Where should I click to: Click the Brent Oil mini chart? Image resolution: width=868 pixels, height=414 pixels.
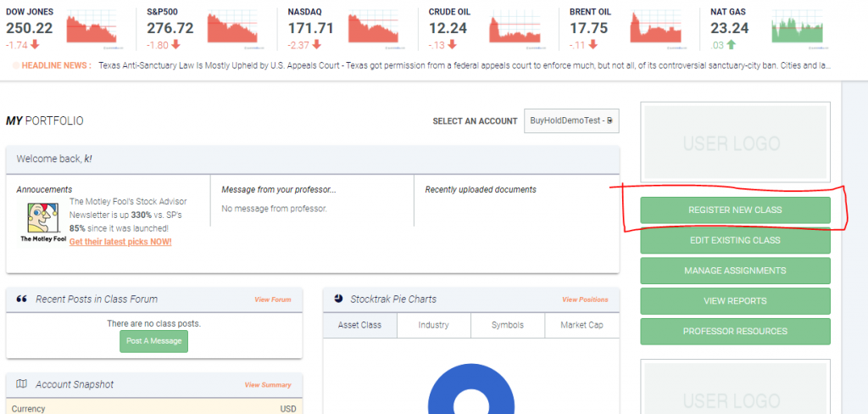pyautogui.click(x=656, y=29)
